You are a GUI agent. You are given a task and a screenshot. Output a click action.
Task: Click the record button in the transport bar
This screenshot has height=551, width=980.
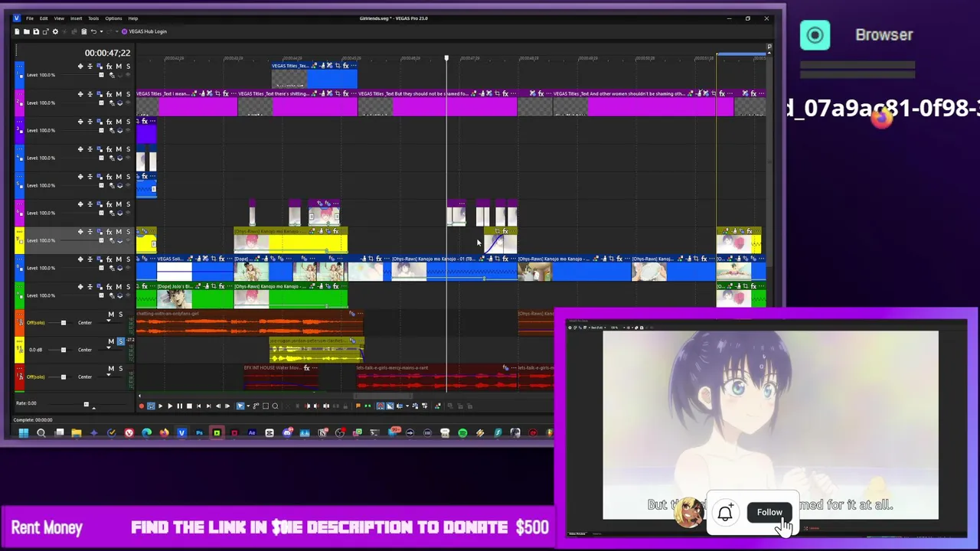(142, 406)
